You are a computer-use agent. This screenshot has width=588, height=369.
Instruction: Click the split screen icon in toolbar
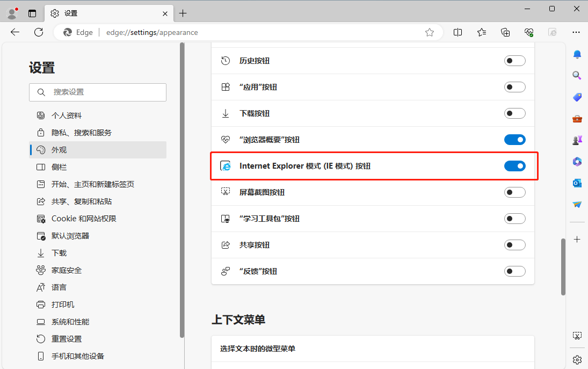[x=458, y=32]
